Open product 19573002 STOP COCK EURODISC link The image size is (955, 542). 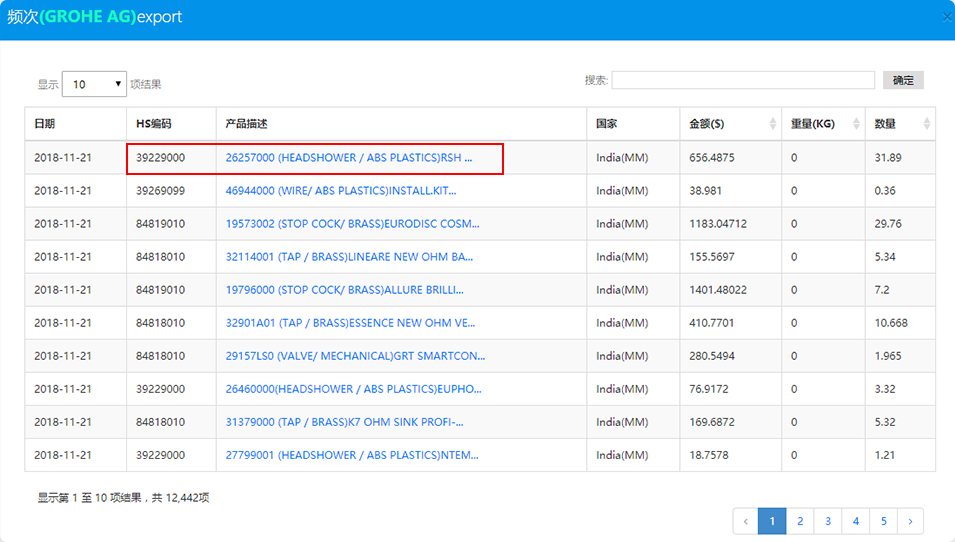tap(353, 223)
